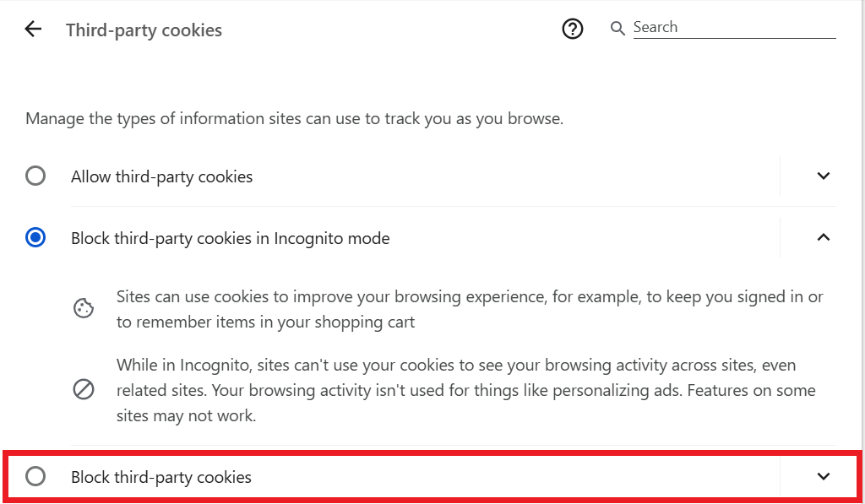Click the Search settings text field

coord(734,27)
